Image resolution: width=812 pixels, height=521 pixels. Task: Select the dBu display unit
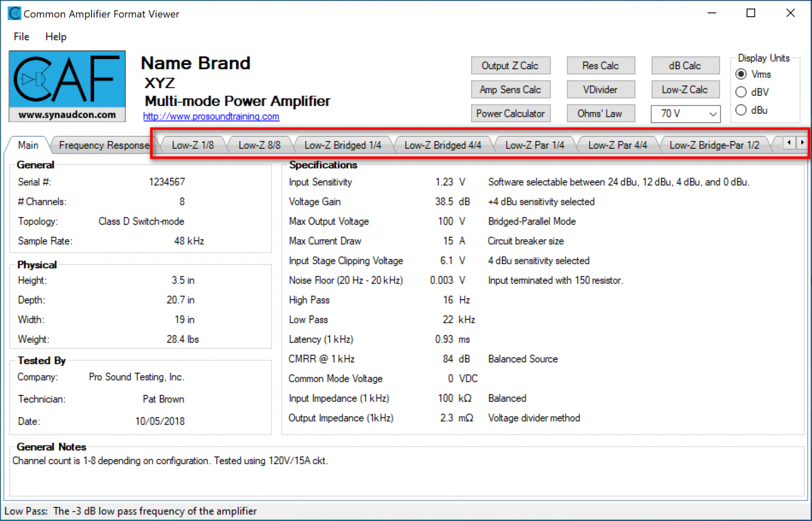741,110
